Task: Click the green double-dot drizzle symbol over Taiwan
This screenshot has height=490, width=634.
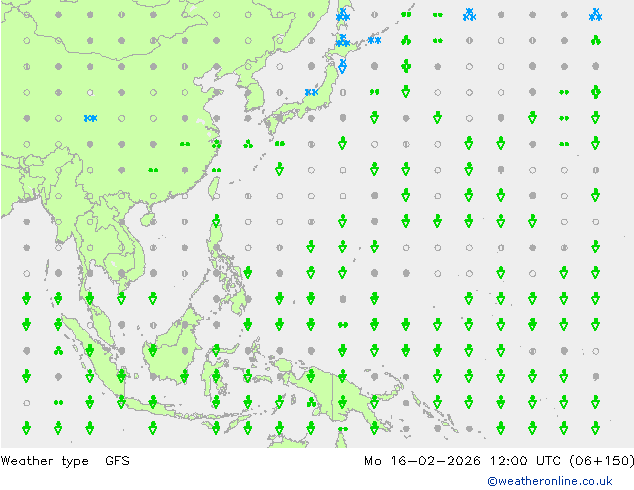Action: (216, 170)
